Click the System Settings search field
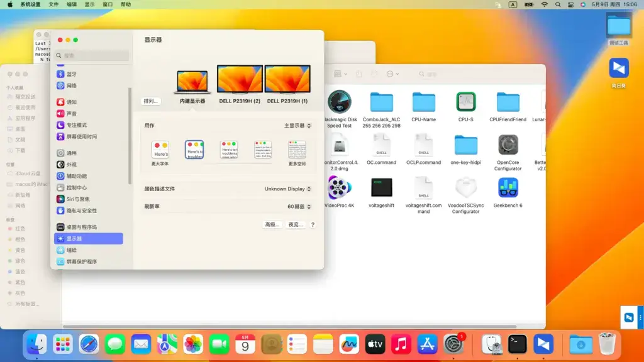Image resolution: width=644 pixels, height=362 pixels. [92, 55]
